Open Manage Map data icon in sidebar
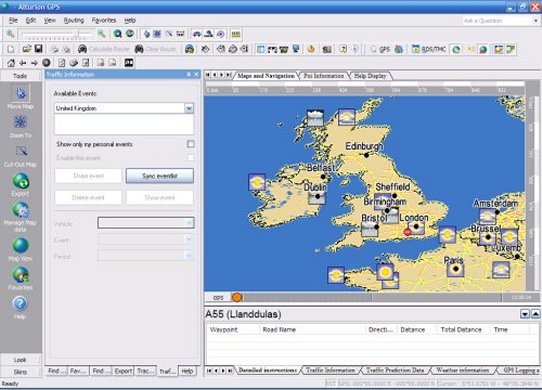542x390 pixels. (x=21, y=210)
